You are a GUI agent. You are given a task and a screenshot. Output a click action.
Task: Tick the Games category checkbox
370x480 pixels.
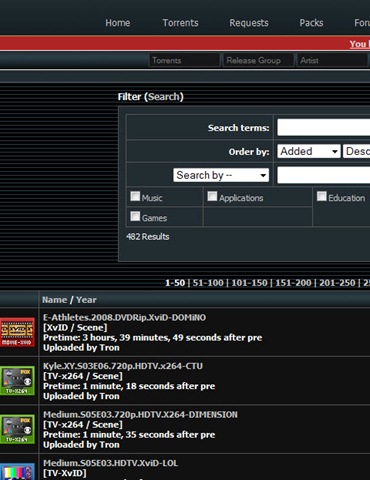pos(135,216)
